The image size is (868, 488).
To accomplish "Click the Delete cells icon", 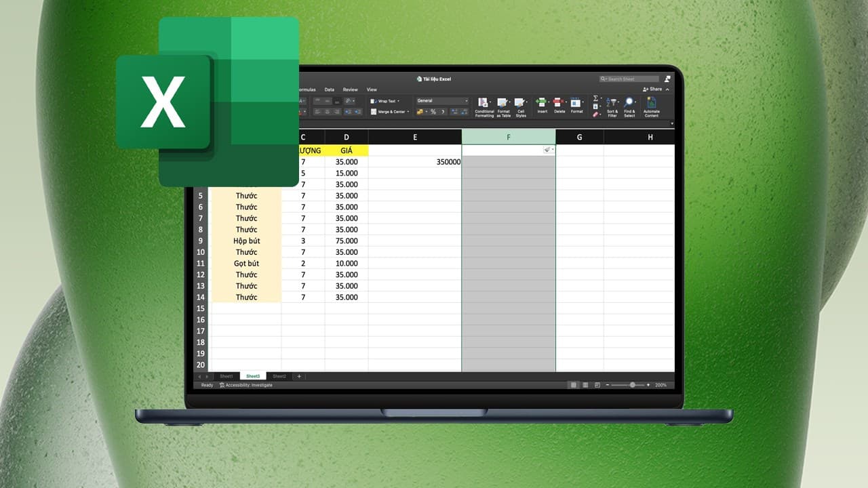I will point(559,102).
